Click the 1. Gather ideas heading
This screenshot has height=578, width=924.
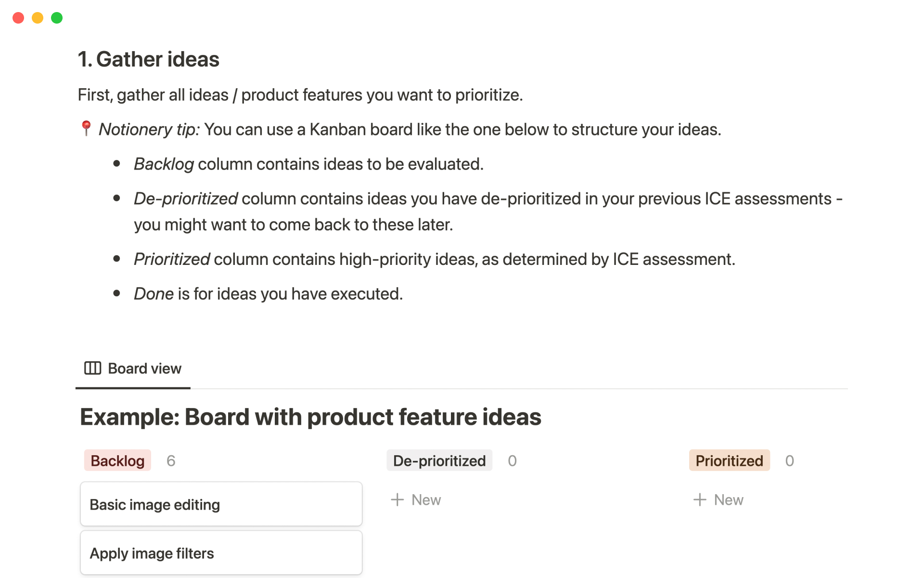(x=148, y=59)
